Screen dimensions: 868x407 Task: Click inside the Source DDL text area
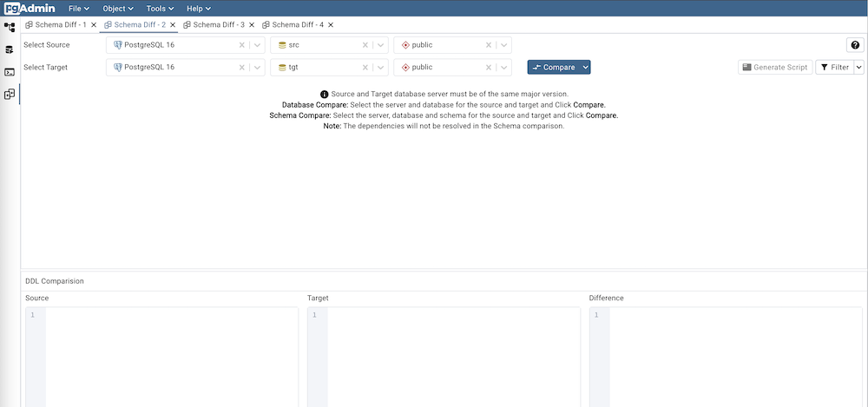click(x=171, y=356)
